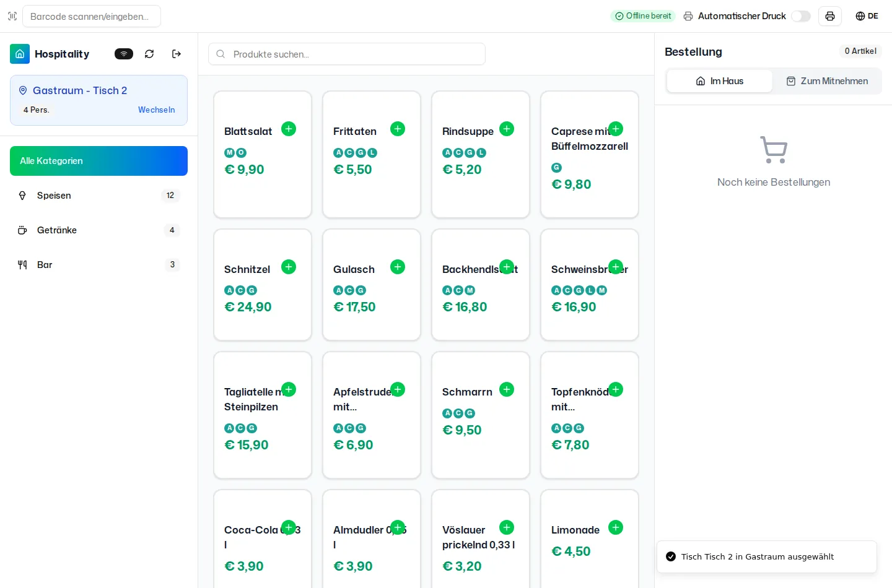The width and height of the screenshot is (892, 588).
Task: Focus the Produkte suchen search field
Action: (347, 54)
